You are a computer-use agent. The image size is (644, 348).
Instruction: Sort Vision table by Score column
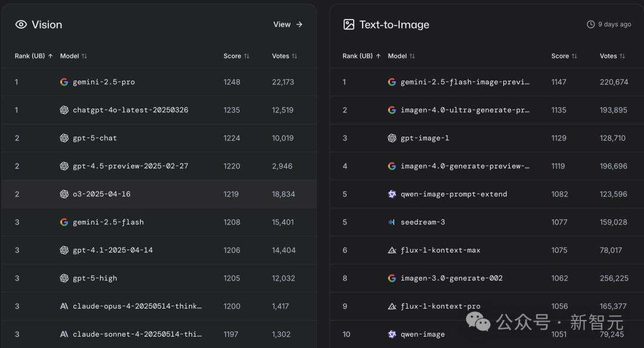click(236, 56)
